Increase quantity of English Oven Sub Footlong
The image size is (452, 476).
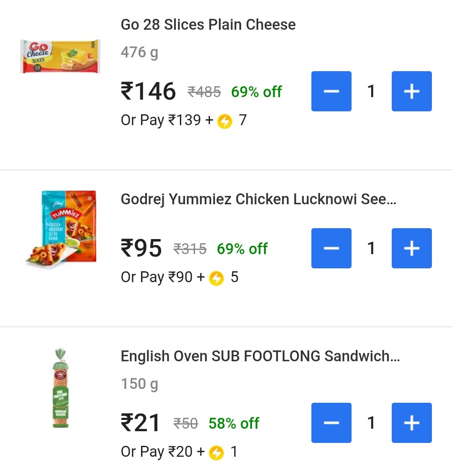coord(412,422)
